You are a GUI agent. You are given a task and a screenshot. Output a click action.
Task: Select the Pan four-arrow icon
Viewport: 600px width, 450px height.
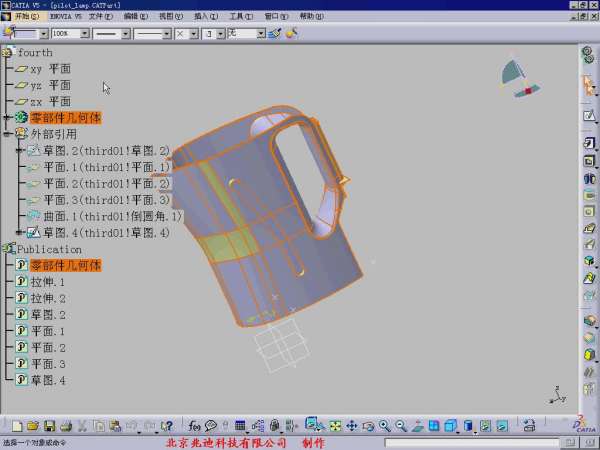[351, 426]
